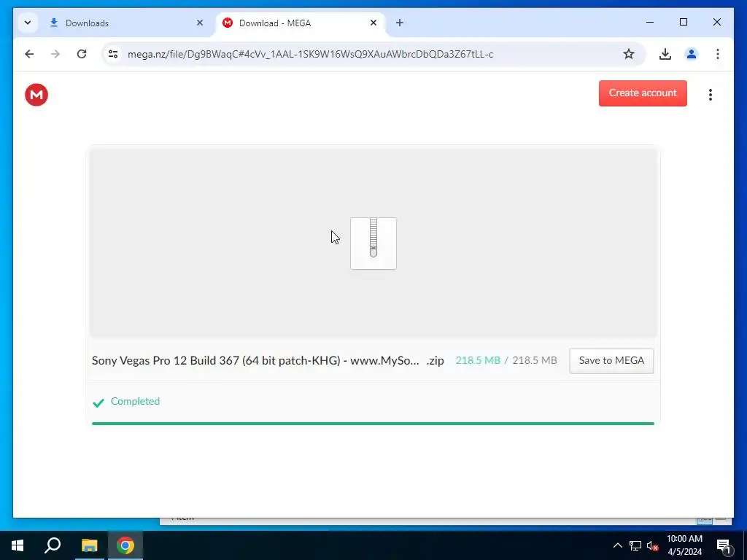Click the Create account button
The height and width of the screenshot is (560, 747).
[x=643, y=93]
